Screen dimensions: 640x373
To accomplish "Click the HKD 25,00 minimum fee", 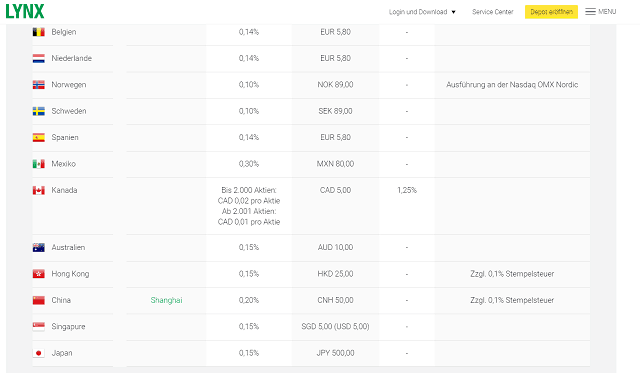I will tap(336, 274).
